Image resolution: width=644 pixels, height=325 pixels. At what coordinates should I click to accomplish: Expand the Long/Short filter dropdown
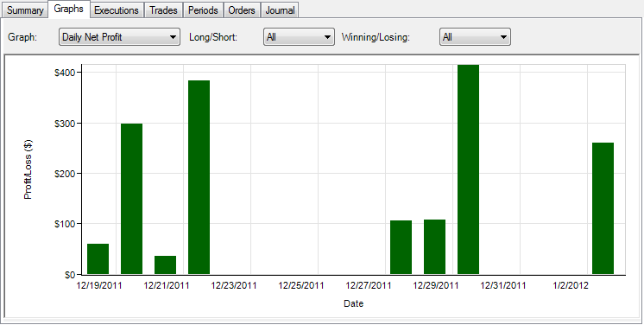coord(299,37)
